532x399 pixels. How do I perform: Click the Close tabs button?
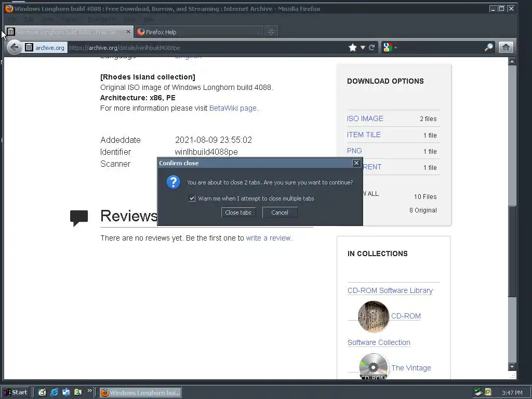[x=238, y=212]
